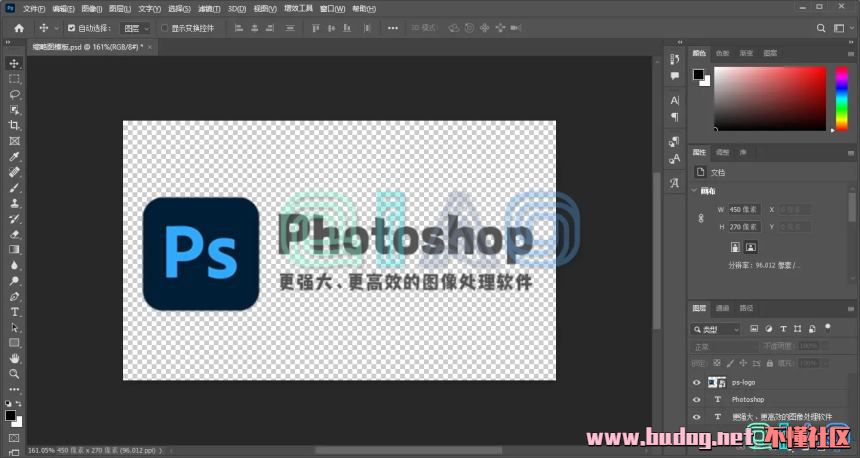Viewport: 860px width, 458px height.
Task: Toggle layer filtering on/off switch
Action: (x=828, y=328)
